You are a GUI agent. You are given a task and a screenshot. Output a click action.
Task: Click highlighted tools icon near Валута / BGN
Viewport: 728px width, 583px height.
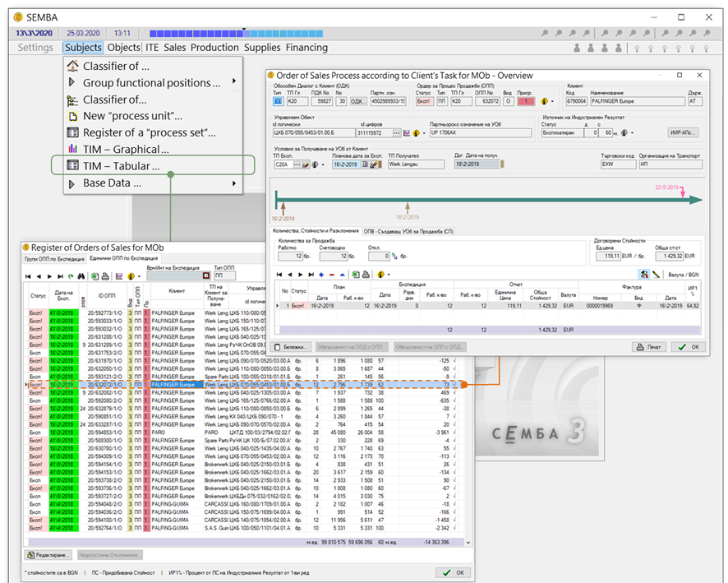click(644, 275)
